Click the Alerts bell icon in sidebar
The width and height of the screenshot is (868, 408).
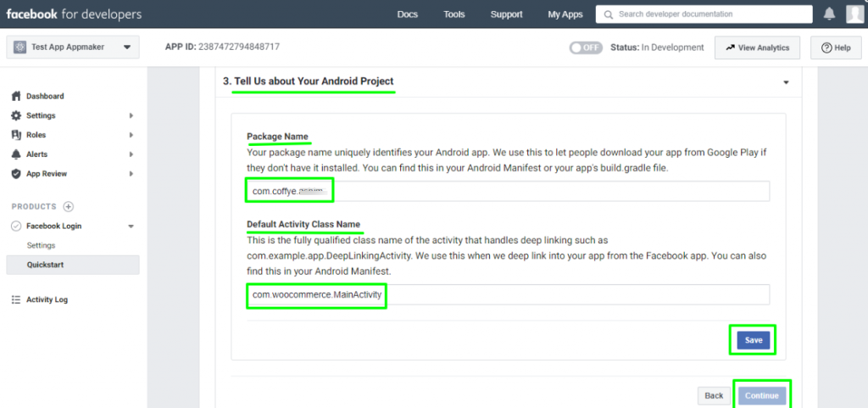17,154
